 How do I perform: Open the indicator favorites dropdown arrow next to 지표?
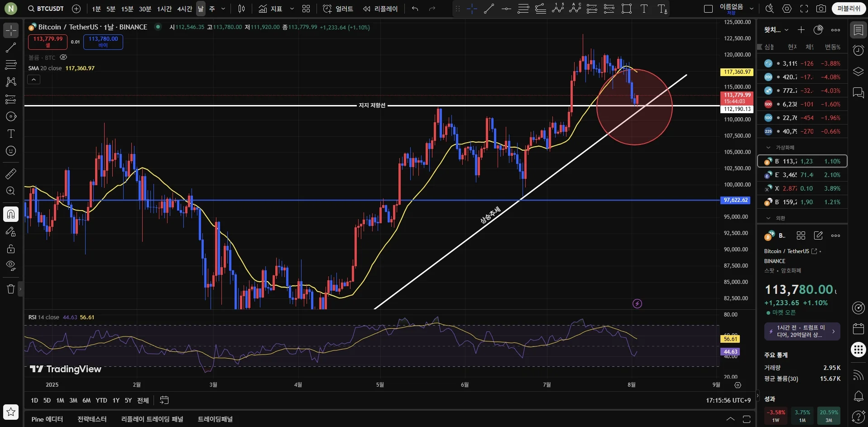(292, 9)
